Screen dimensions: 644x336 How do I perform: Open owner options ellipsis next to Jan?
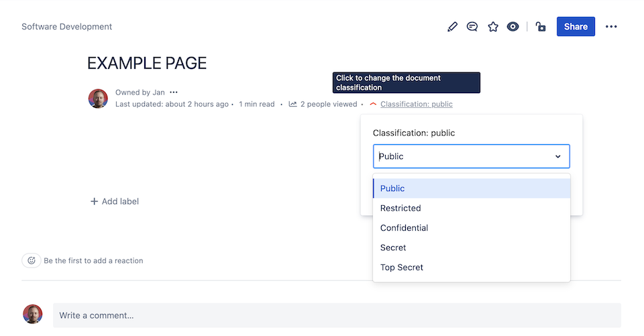(174, 93)
